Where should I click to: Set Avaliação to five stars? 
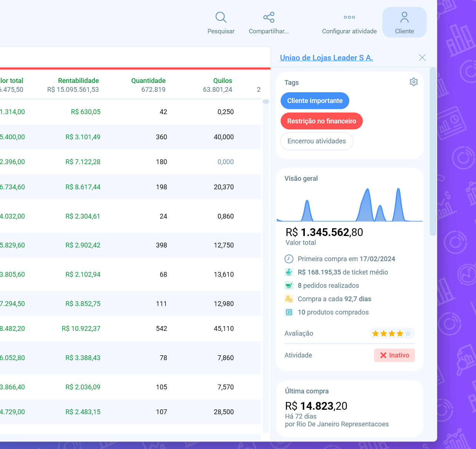click(408, 334)
